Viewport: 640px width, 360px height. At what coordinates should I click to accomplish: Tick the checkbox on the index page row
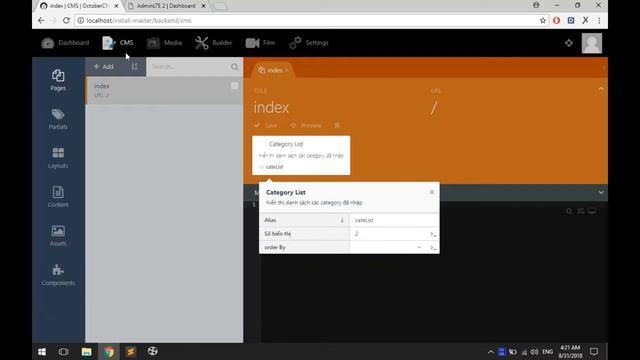[234, 86]
